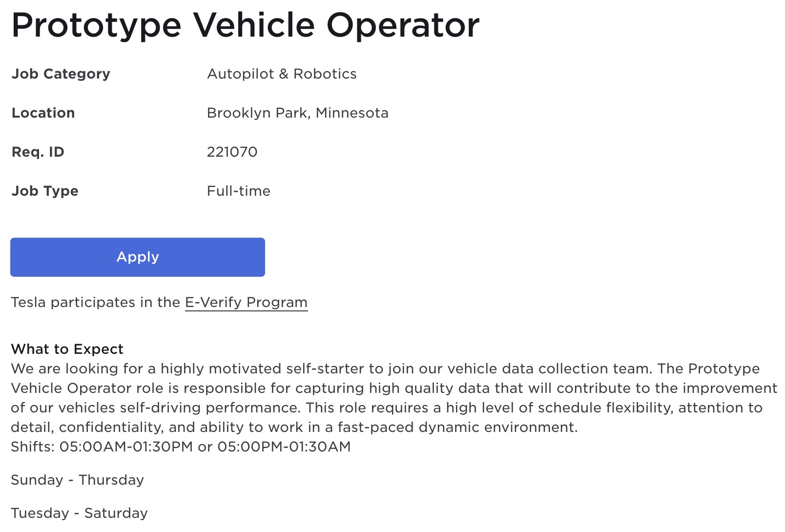Click the blue Apply button
785x532 pixels.
coord(138,257)
